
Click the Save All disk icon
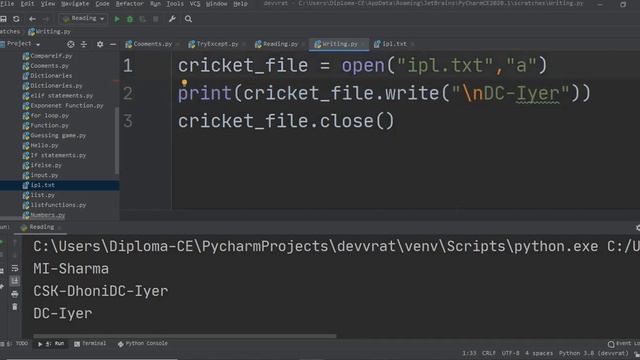click(3, 19)
